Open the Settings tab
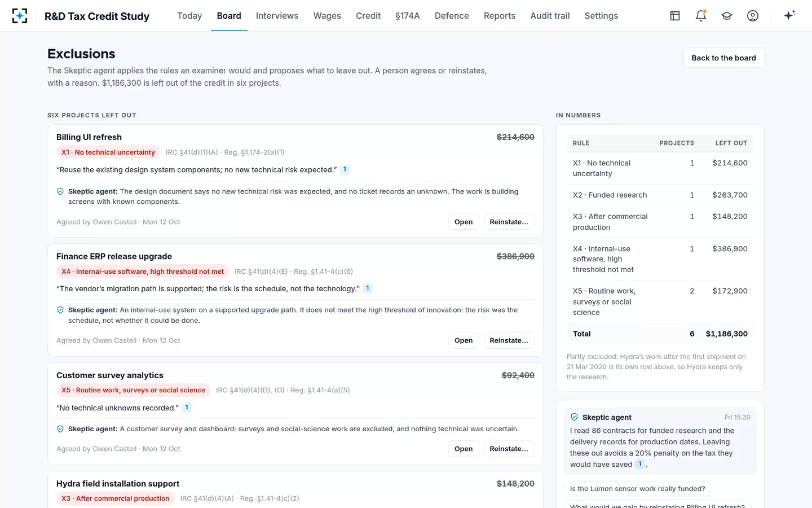This screenshot has height=508, width=812. click(601, 16)
